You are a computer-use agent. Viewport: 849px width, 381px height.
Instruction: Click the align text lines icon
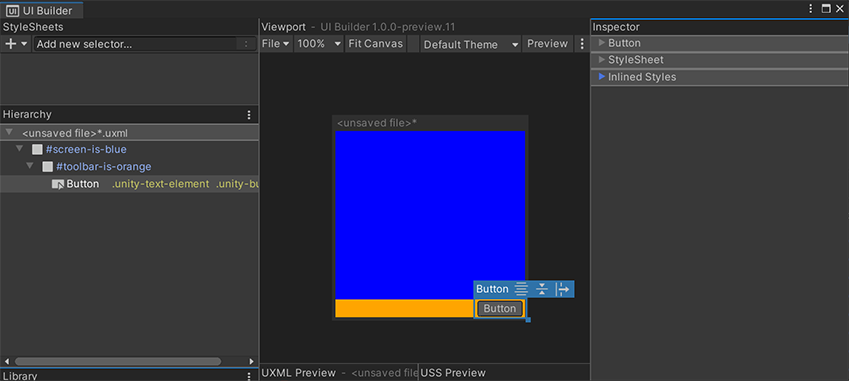click(x=521, y=289)
